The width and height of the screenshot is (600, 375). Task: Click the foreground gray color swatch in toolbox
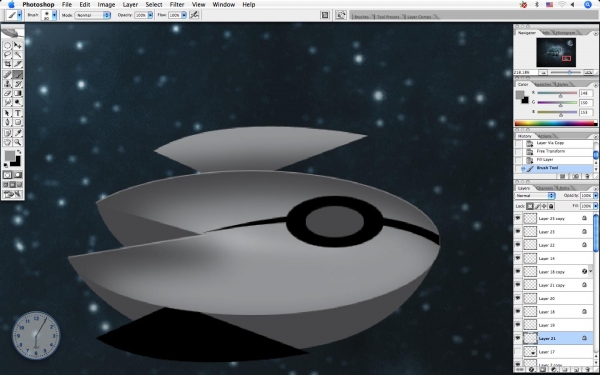(x=10, y=156)
